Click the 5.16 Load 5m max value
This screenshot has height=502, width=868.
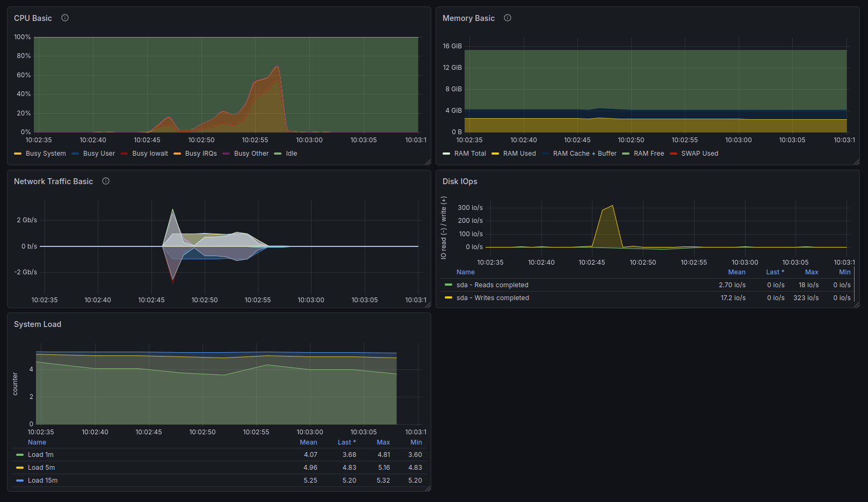(x=384, y=468)
